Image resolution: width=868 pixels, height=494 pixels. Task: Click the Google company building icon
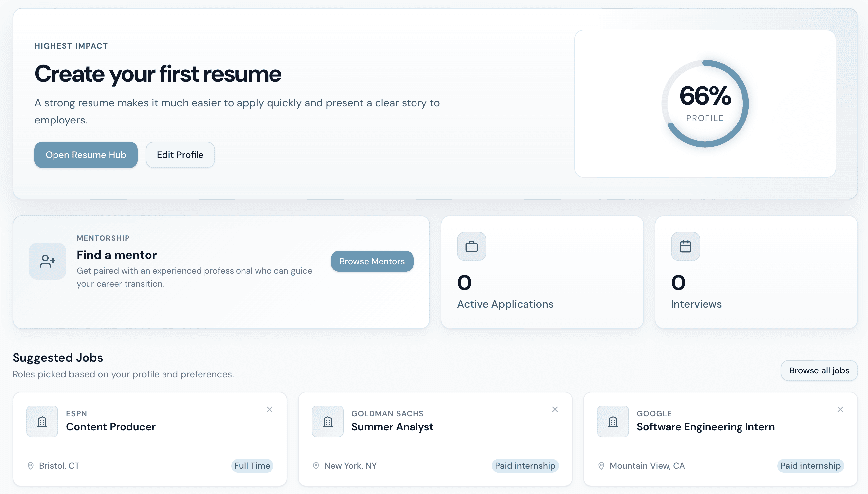click(x=613, y=421)
